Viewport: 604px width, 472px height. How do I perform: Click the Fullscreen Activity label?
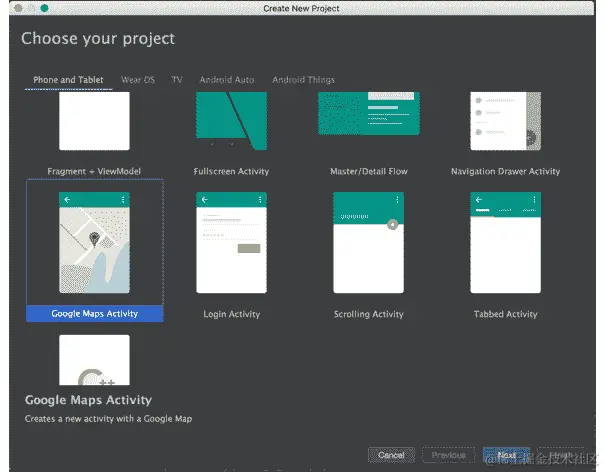[231, 171]
